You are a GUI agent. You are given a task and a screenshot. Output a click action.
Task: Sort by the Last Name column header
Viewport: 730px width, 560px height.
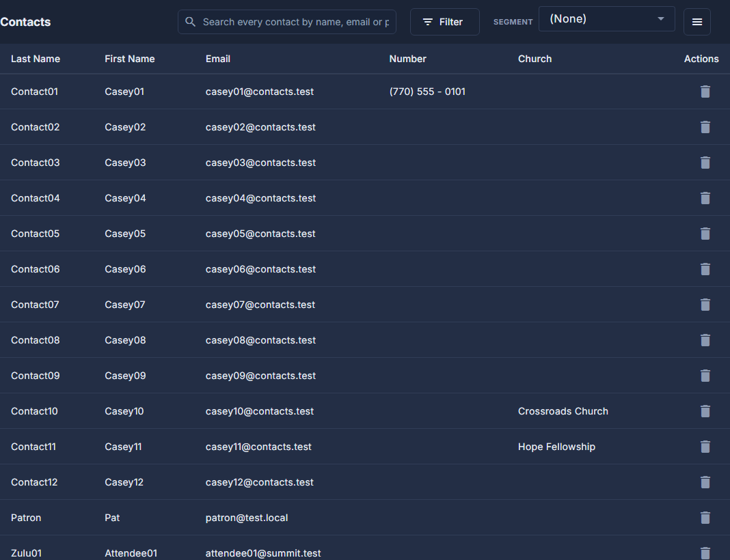tap(36, 59)
